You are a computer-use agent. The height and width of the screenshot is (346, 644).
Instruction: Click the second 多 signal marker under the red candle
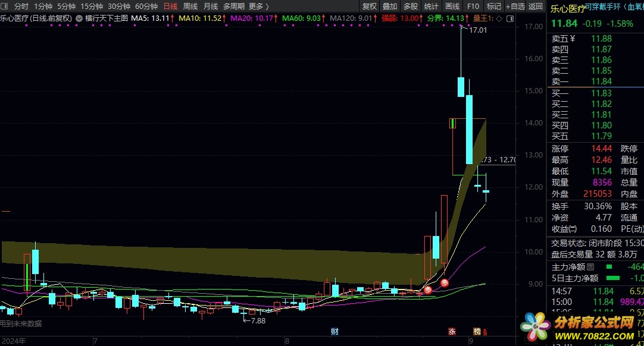(x=445, y=283)
